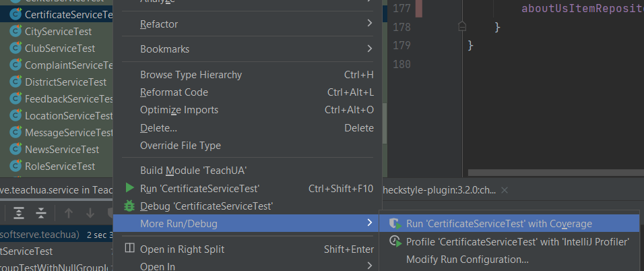Close the checkstyle-plugin run tab
The image size is (644, 271).
click(x=505, y=190)
